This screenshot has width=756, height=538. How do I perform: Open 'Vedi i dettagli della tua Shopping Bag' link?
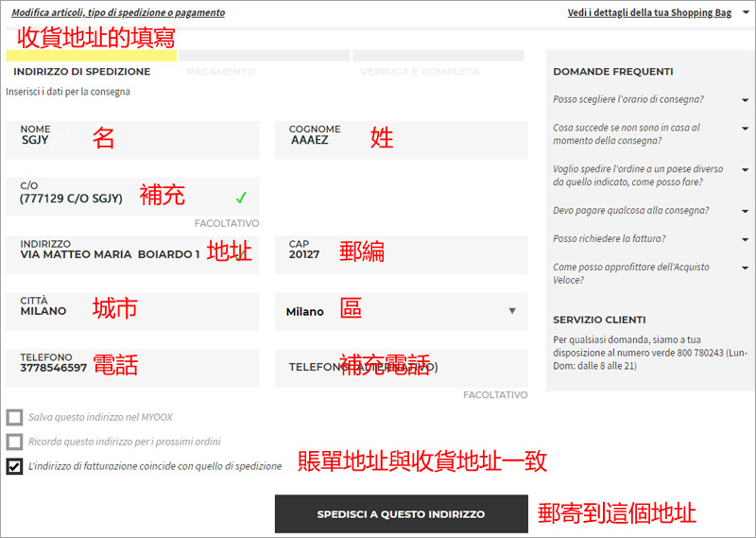tap(649, 13)
